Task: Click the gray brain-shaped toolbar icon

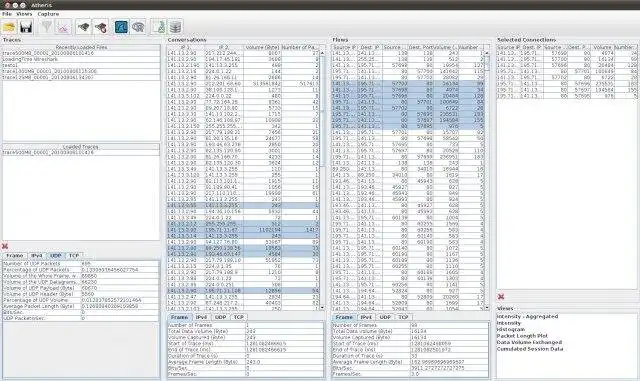Action: (138, 27)
